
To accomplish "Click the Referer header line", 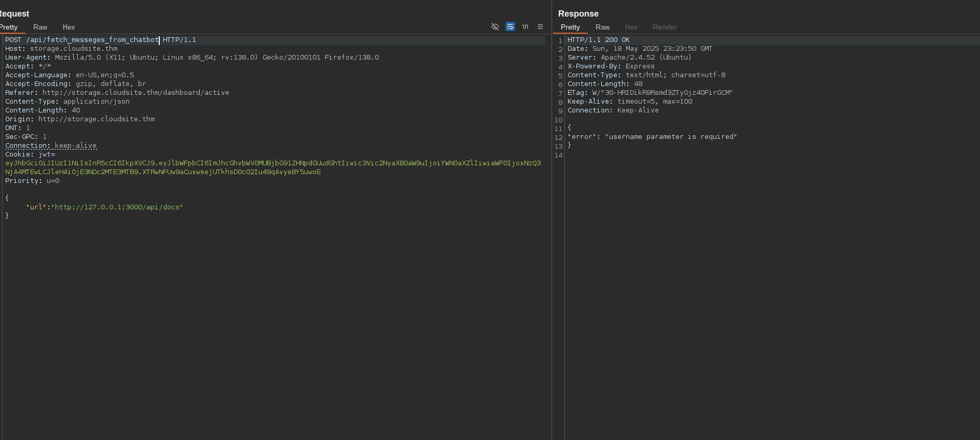I will click(x=117, y=93).
